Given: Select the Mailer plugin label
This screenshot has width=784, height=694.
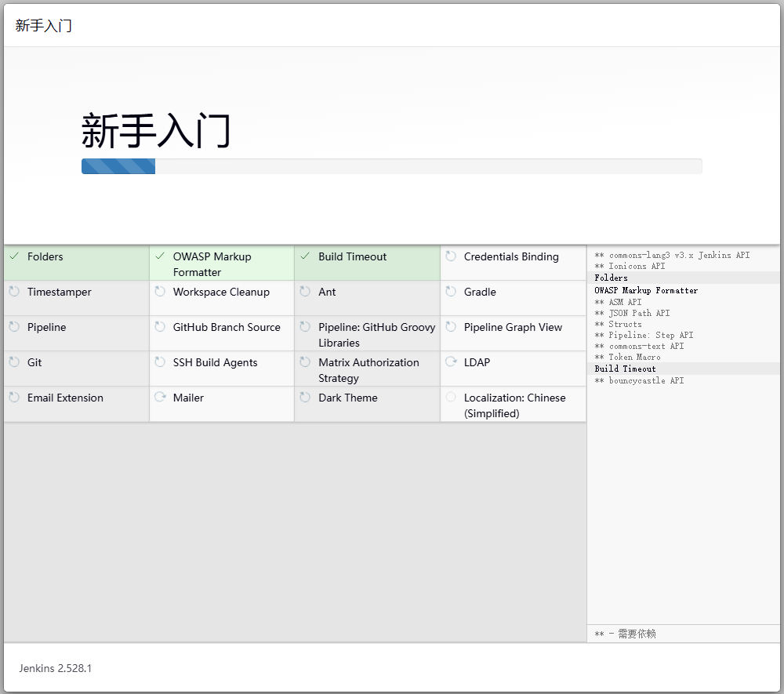Looking at the screenshot, I should [188, 398].
